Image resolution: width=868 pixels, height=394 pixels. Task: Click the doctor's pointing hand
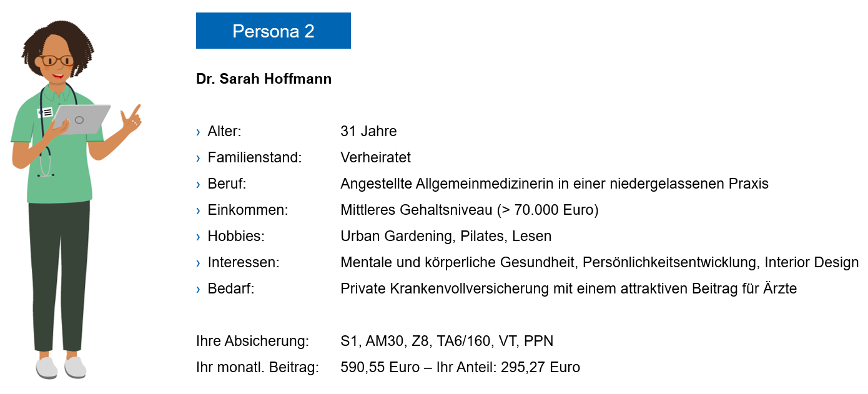[x=131, y=119]
